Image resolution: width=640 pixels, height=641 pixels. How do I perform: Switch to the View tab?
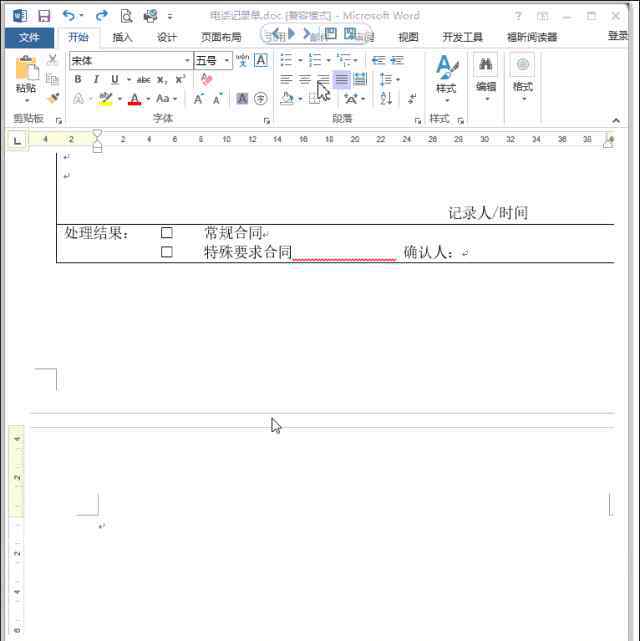(408, 37)
